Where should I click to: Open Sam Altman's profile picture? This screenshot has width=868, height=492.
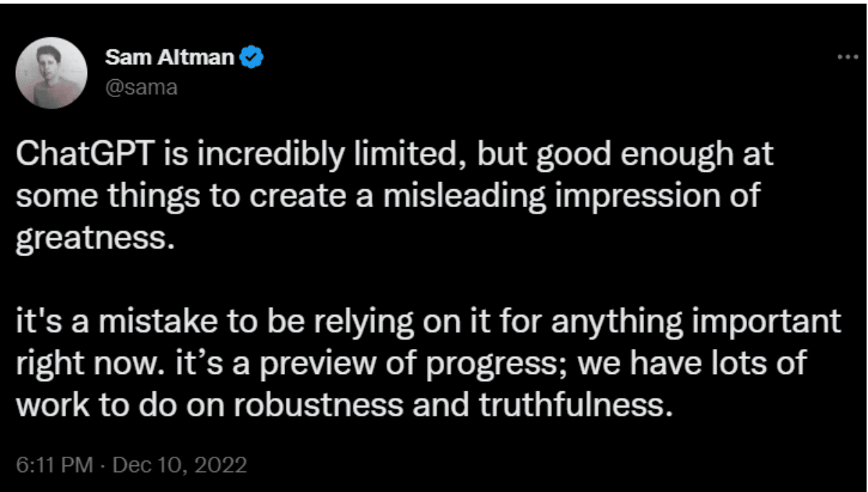click(51, 73)
